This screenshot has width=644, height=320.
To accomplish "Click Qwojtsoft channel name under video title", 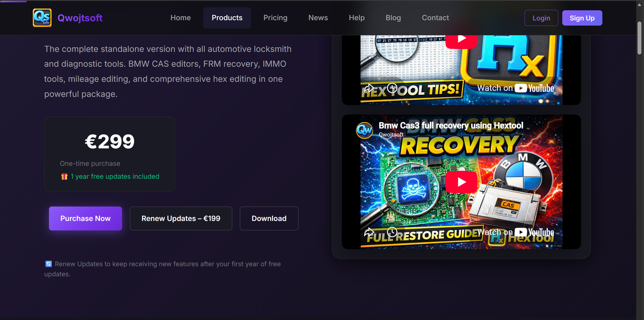I will pos(391,135).
